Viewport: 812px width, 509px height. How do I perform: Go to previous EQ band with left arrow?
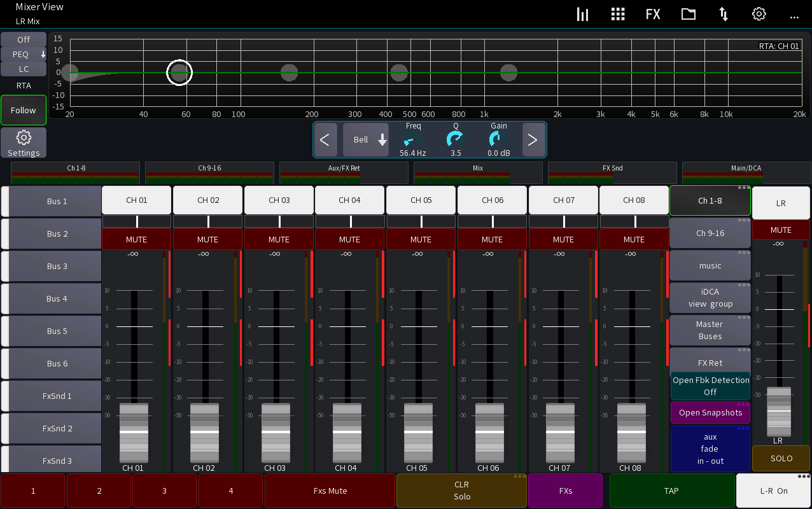(325, 140)
